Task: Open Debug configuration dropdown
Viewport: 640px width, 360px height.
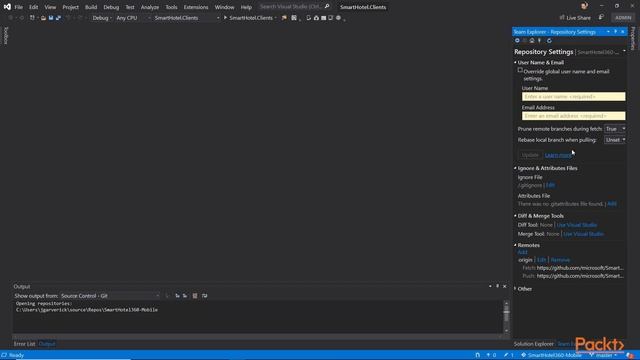Action: pyautogui.click(x=102, y=18)
